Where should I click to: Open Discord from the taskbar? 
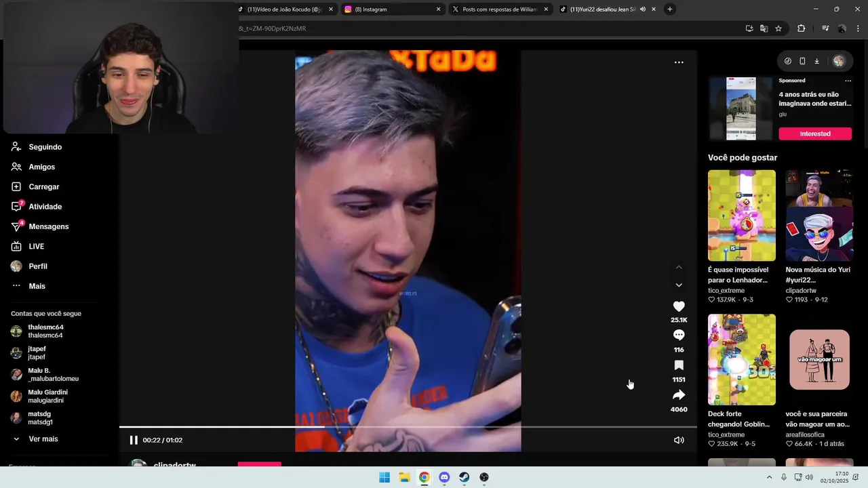[444, 477]
